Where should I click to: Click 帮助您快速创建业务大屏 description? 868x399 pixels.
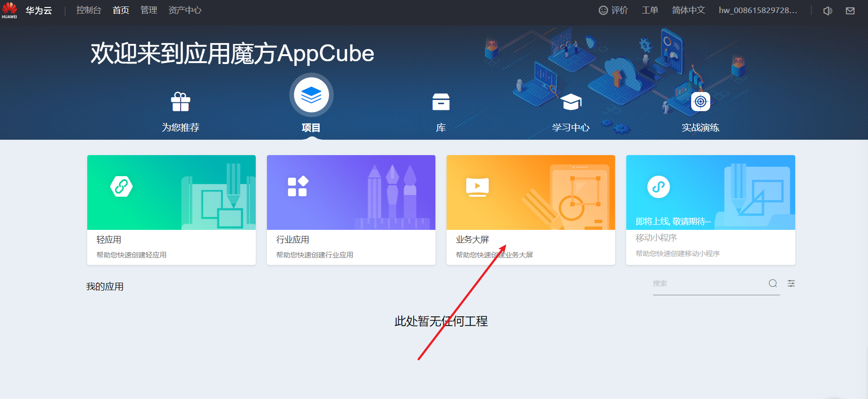(x=494, y=255)
